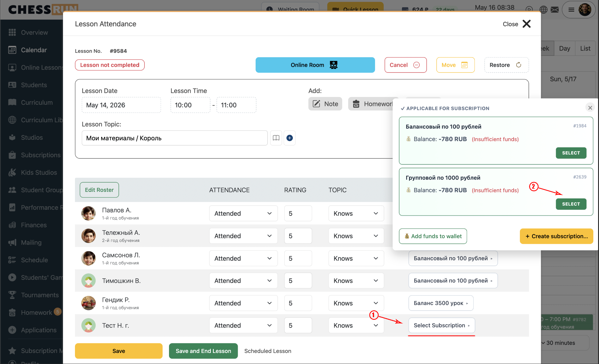The width and height of the screenshot is (599, 364).
Task: Click Add funds to wallet
Action: [x=433, y=236]
